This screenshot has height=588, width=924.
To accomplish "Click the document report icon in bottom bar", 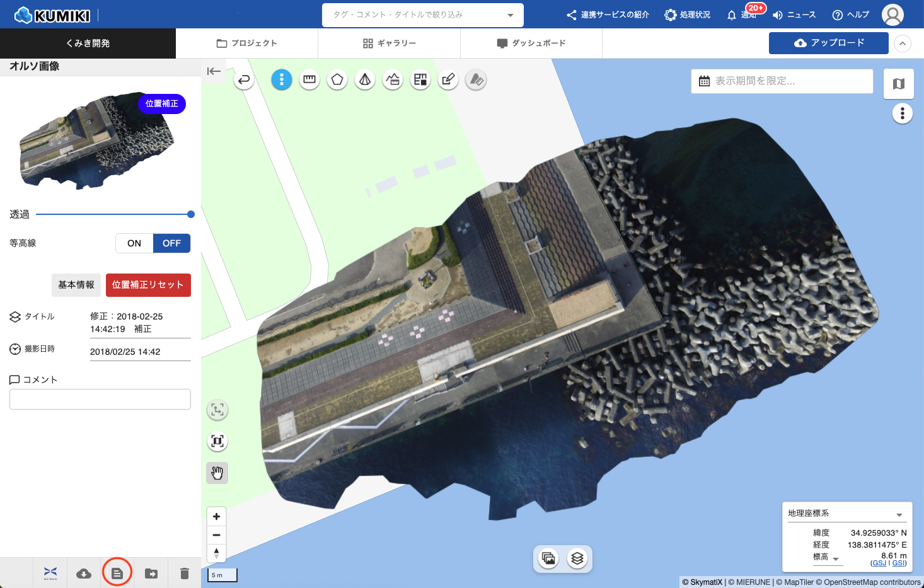I will click(x=117, y=574).
